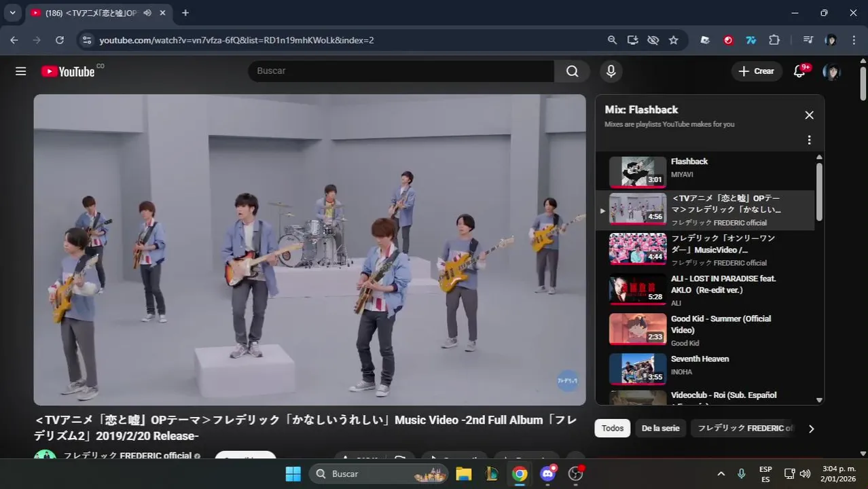Open Chrome tab search dropdown arrow
This screenshot has width=868, height=489.
(x=12, y=13)
